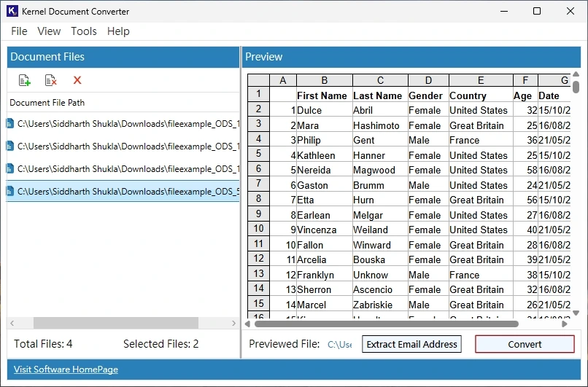The height and width of the screenshot is (387, 588).
Task: Click the cell containing Winward
Action: [380, 245]
